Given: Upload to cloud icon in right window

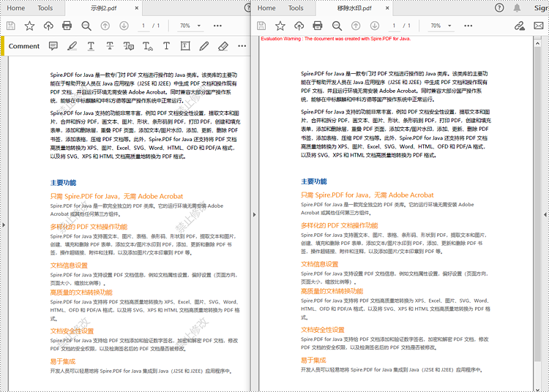Looking at the screenshot, I should tap(299, 26).
